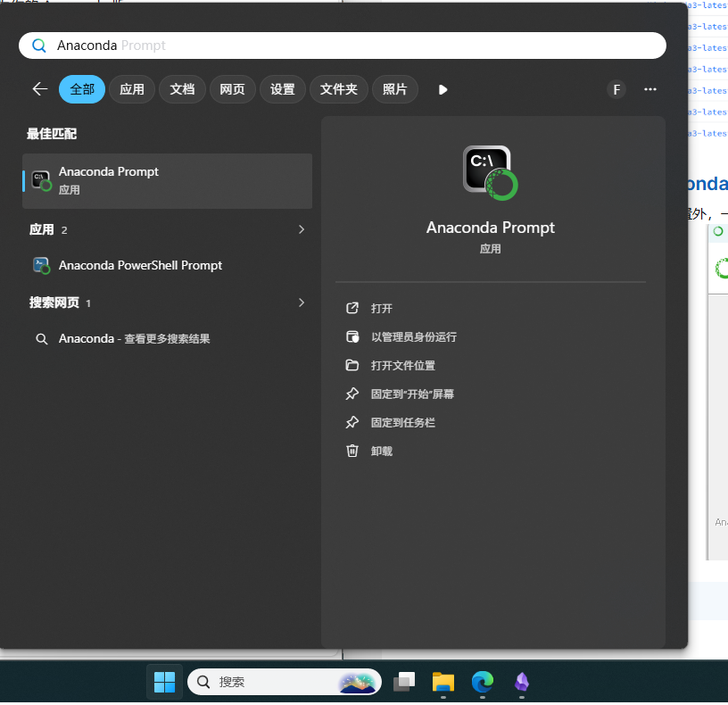Choose 卸载 to uninstall the app
The image size is (728, 705).
click(x=381, y=452)
